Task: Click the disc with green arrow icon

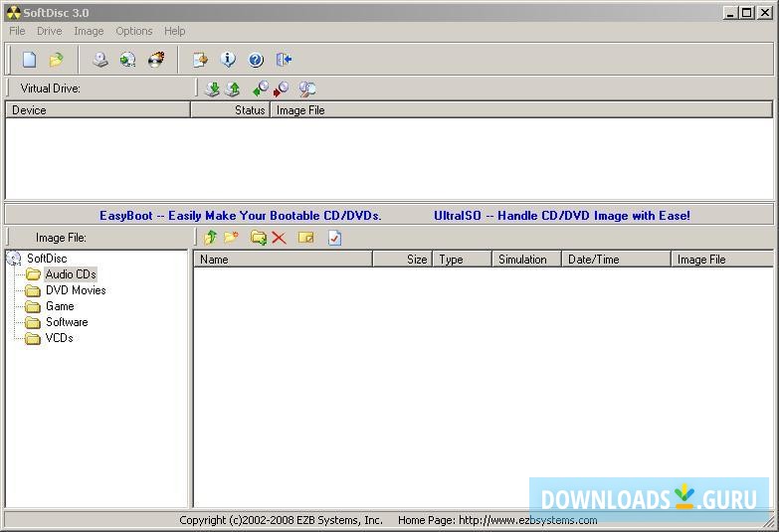Action: coord(128,60)
